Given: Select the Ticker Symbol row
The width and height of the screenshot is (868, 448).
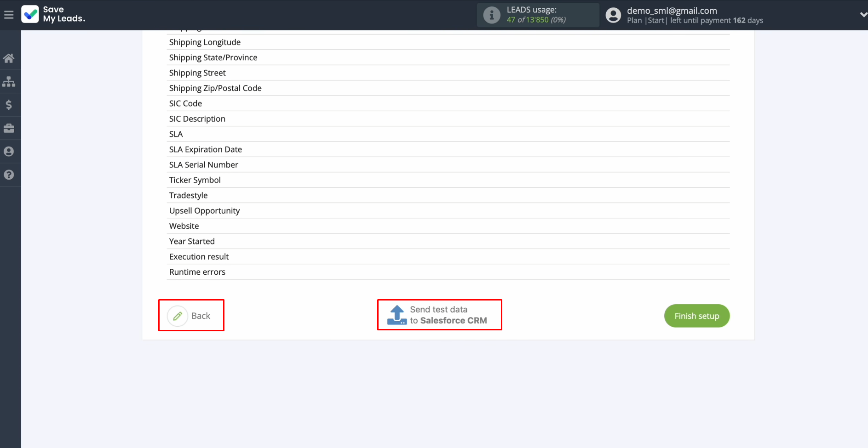Looking at the screenshot, I should [x=448, y=180].
